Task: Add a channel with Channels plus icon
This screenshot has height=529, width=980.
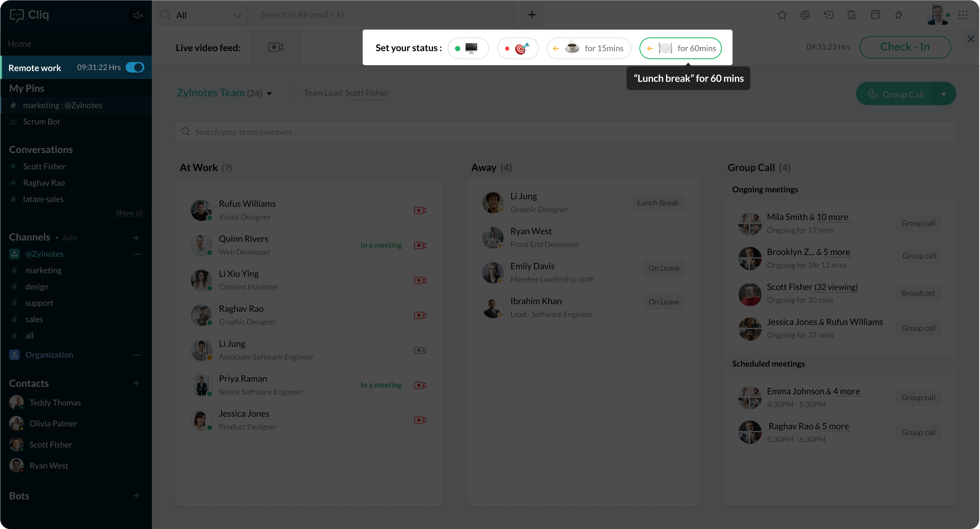Action: point(136,238)
